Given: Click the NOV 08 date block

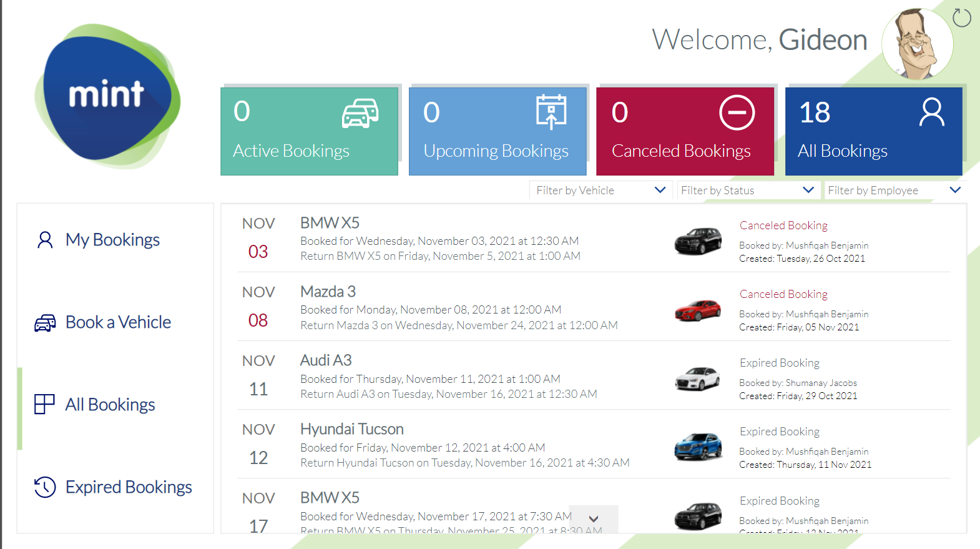Looking at the screenshot, I should coord(258,307).
